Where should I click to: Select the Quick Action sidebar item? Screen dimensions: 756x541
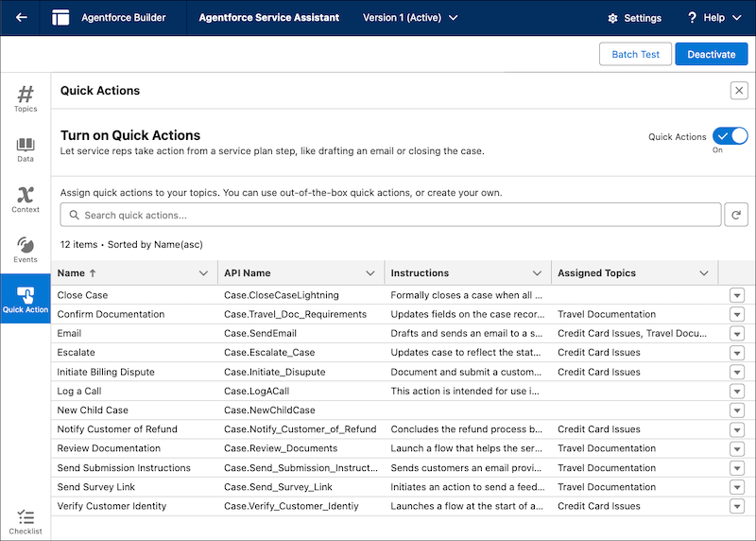click(x=26, y=299)
